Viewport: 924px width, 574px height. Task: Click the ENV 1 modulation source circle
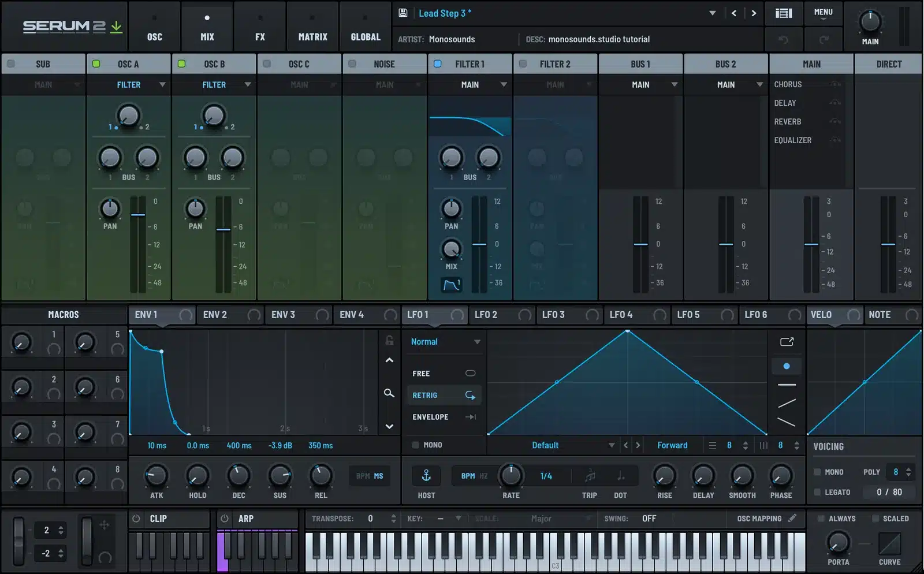click(x=186, y=315)
